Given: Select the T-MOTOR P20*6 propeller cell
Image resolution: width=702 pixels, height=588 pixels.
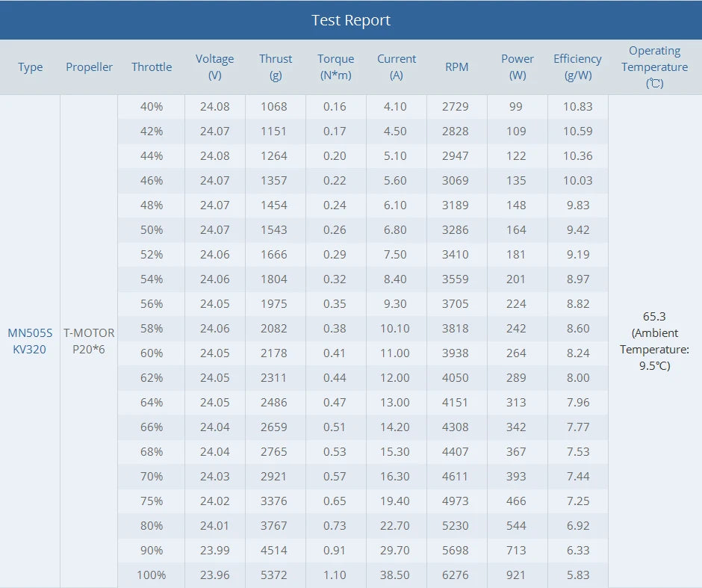Looking at the screenshot, I should click(x=89, y=341).
